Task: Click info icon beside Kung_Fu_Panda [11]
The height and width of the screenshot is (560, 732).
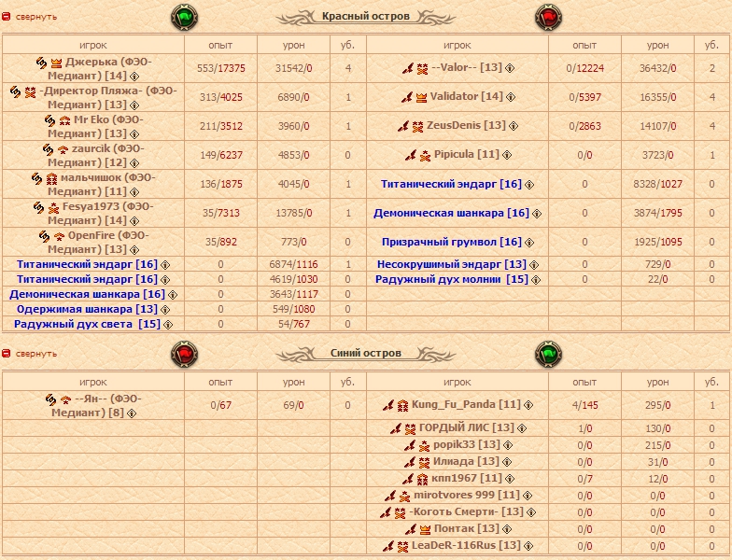Action: coord(529,406)
